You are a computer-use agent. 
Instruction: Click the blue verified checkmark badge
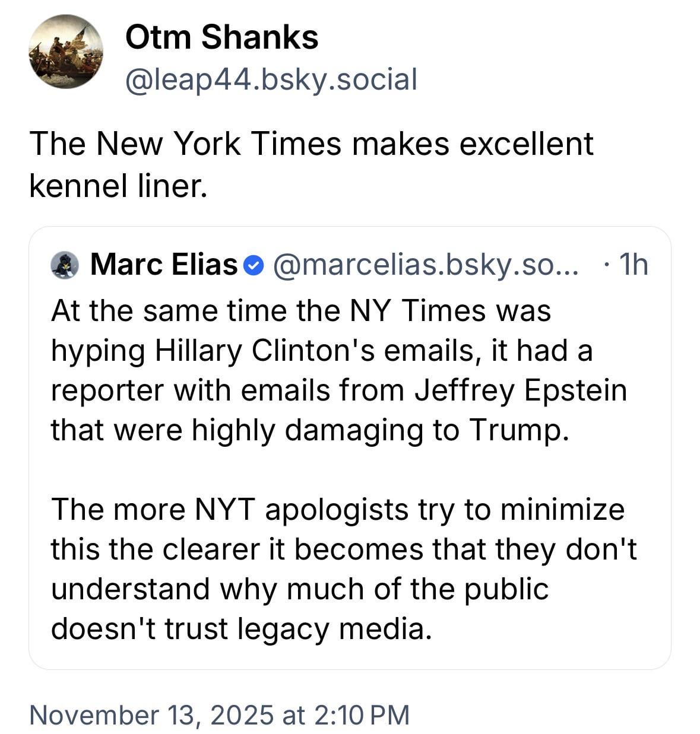click(254, 265)
